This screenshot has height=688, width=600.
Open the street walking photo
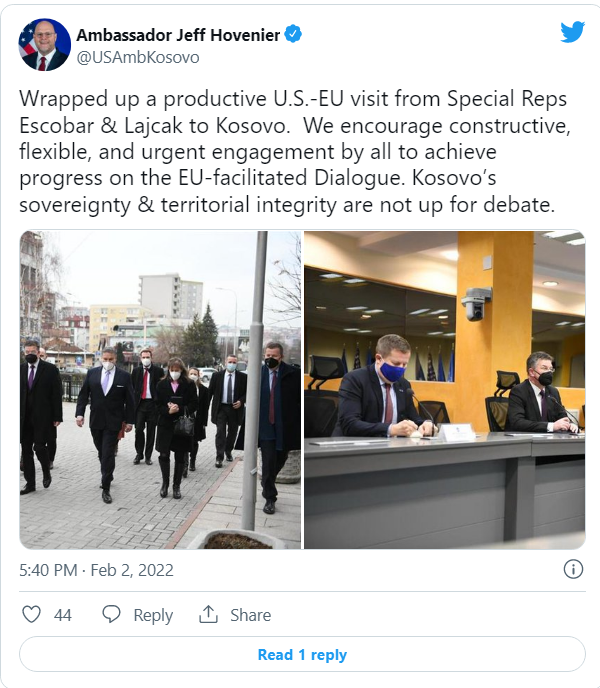pyautogui.click(x=160, y=390)
